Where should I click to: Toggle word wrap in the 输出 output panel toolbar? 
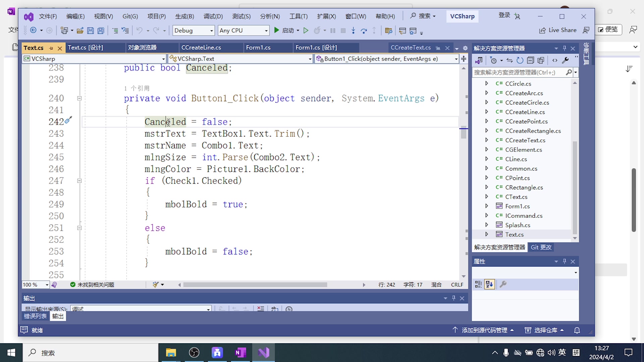(275, 309)
